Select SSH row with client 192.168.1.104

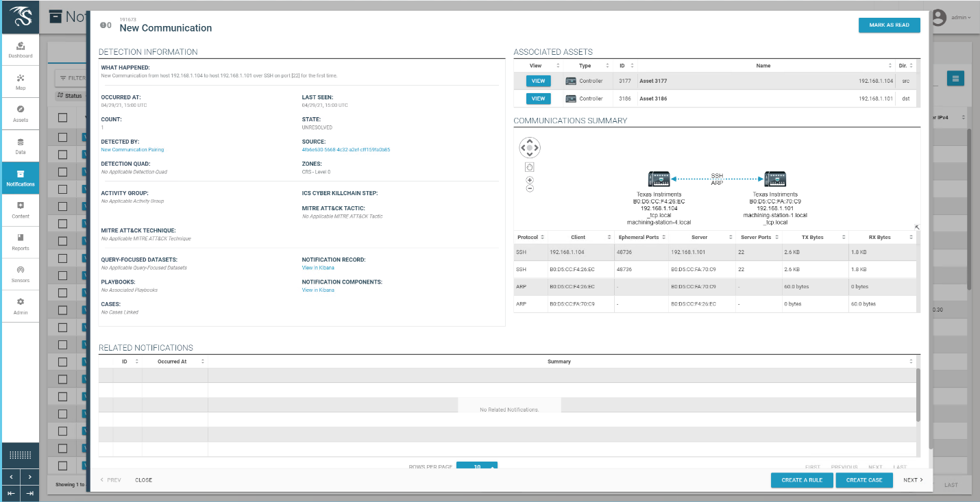pyautogui.click(x=715, y=252)
